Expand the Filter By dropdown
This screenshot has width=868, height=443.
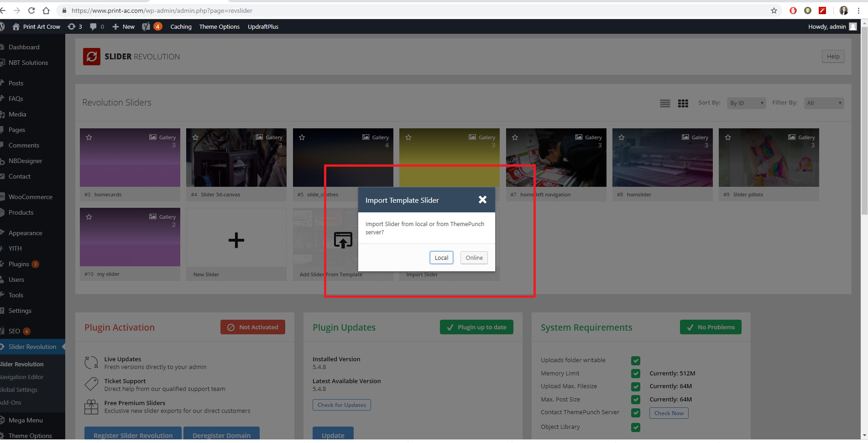[824, 103]
